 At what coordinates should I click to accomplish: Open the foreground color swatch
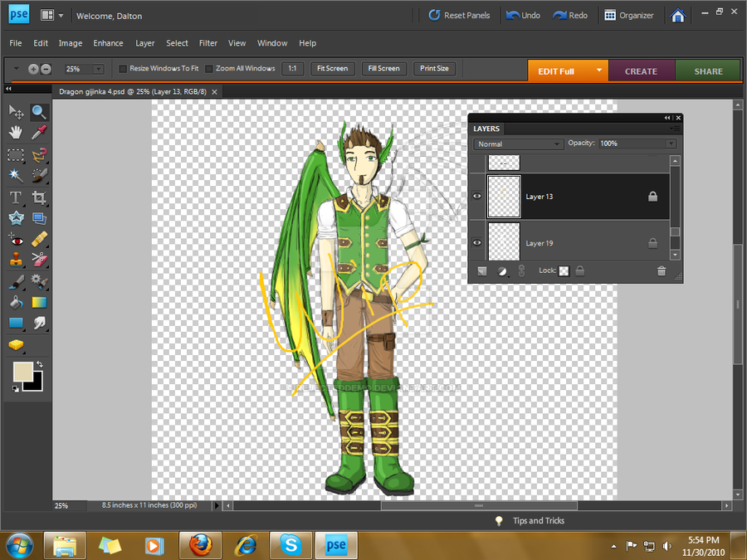[22, 372]
